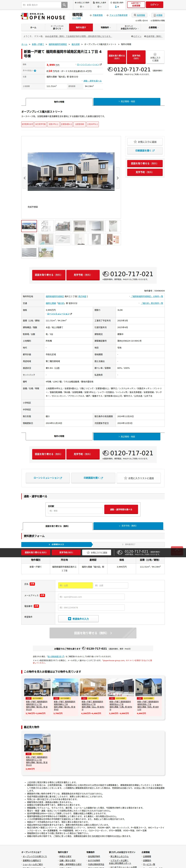Focus the yellow 氏名 surname field
This screenshot has width=186, height=868.
tap(75, 586)
